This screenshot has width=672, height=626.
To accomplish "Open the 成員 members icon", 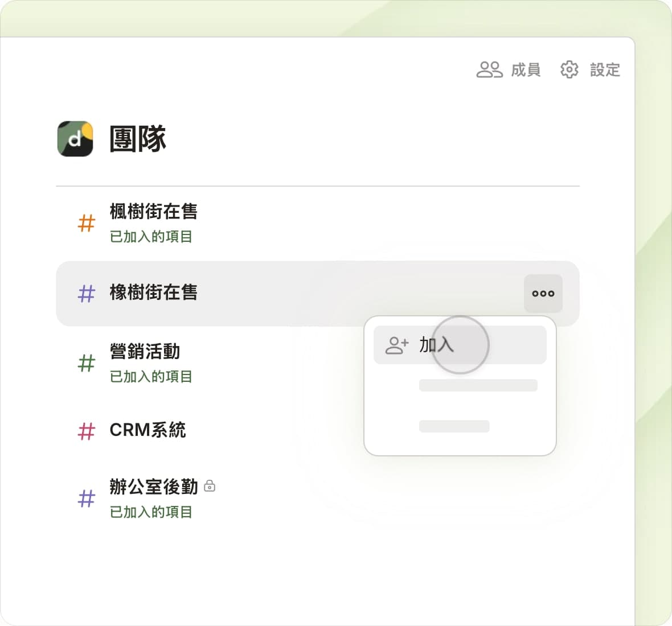I will pos(489,70).
